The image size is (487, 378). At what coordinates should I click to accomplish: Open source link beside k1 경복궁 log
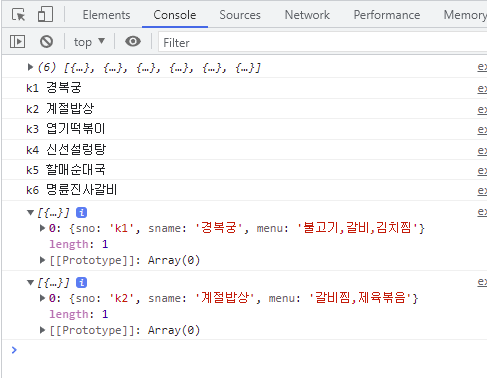pyautogui.click(x=482, y=89)
